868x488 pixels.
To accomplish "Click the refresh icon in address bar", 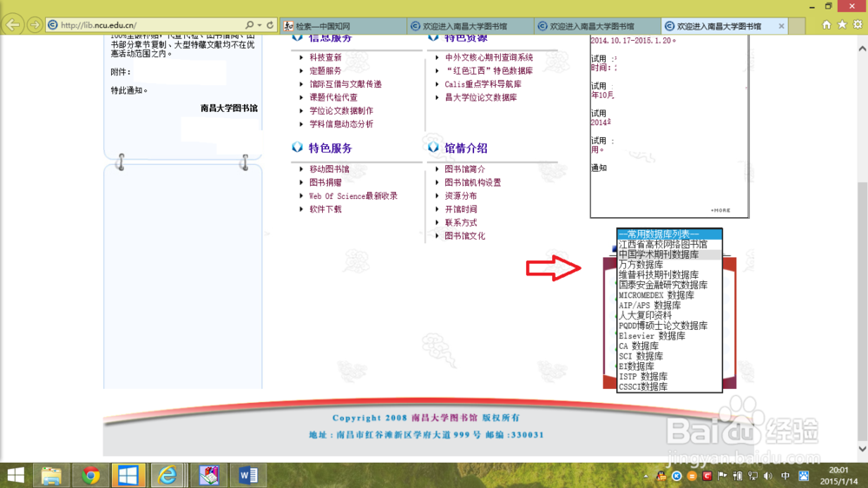I will [270, 25].
